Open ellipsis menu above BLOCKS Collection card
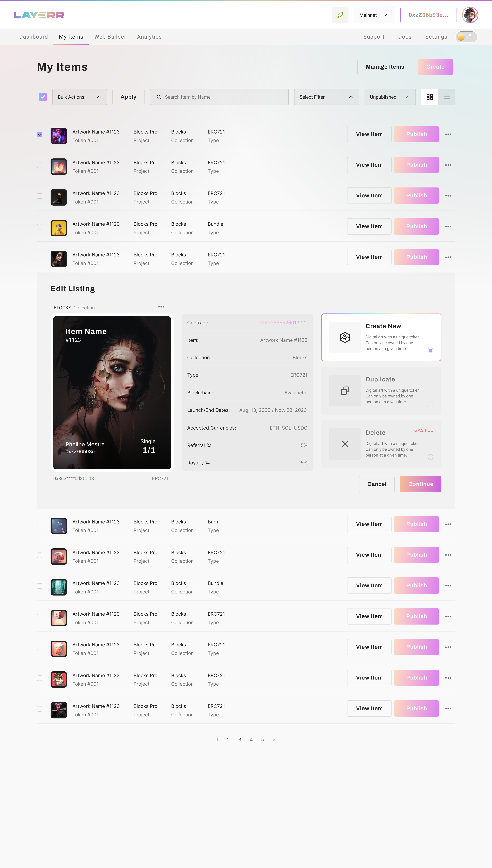The image size is (492, 868). point(161,307)
